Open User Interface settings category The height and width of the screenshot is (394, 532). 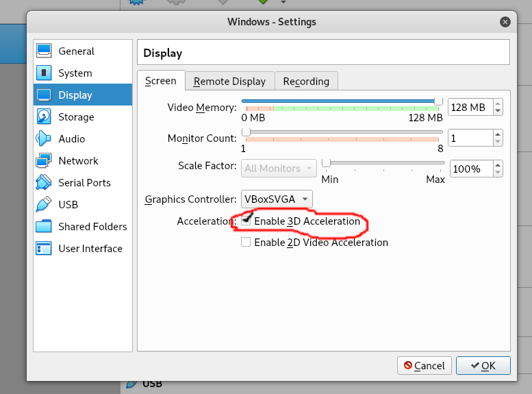[x=83, y=248]
